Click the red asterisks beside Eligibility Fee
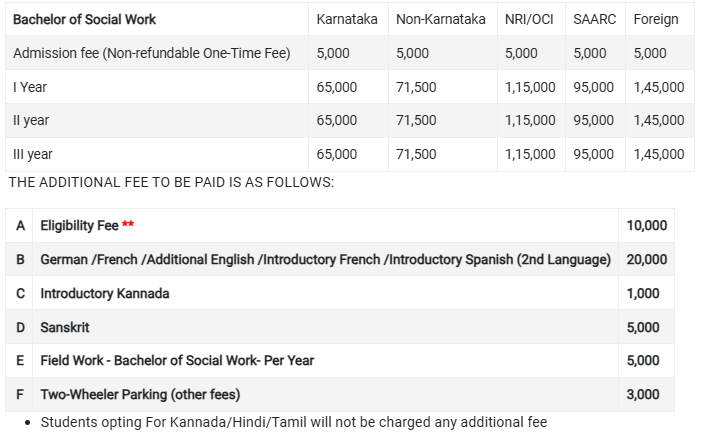702x443 pixels. [x=128, y=226]
